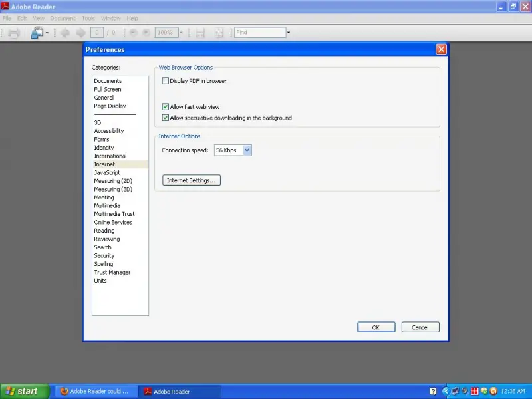Image resolution: width=532 pixels, height=399 pixels.
Task: Open the Document menu
Action: pyautogui.click(x=63, y=19)
